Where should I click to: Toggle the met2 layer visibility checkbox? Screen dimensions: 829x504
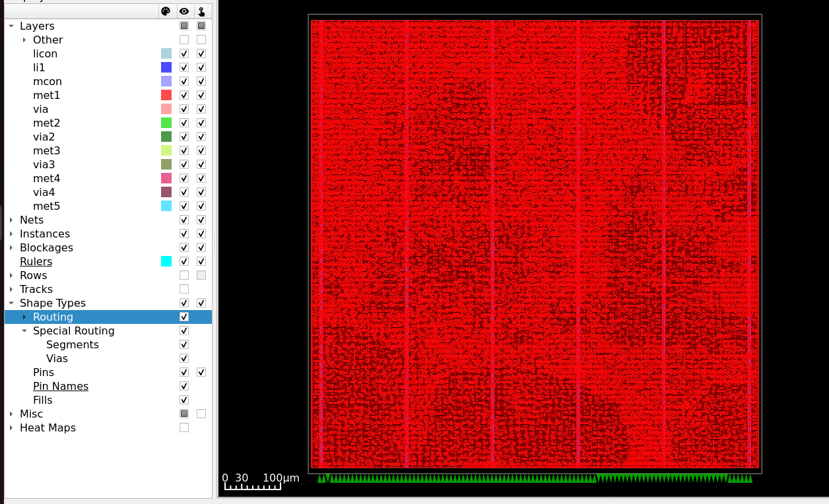coord(184,123)
